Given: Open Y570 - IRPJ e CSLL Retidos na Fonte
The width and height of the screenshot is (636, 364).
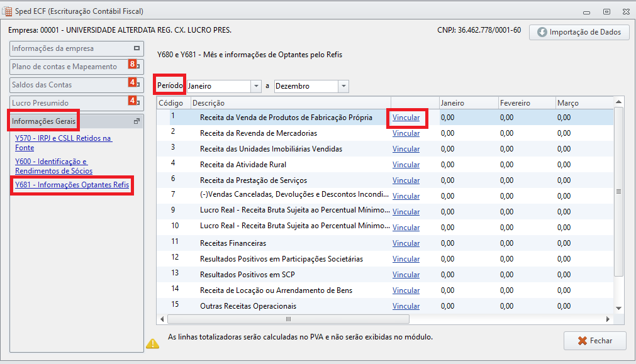Looking at the screenshot, I should (x=64, y=143).
